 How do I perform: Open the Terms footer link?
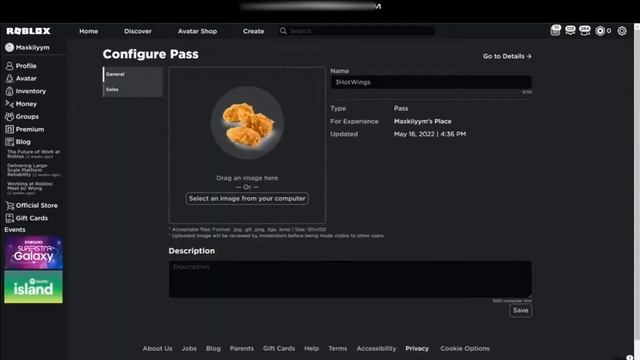coord(338,348)
